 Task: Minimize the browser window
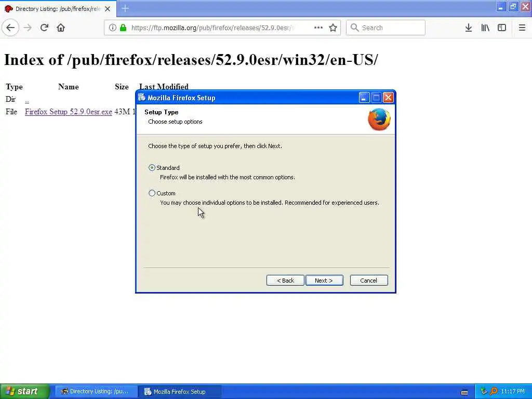(x=500, y=6)
